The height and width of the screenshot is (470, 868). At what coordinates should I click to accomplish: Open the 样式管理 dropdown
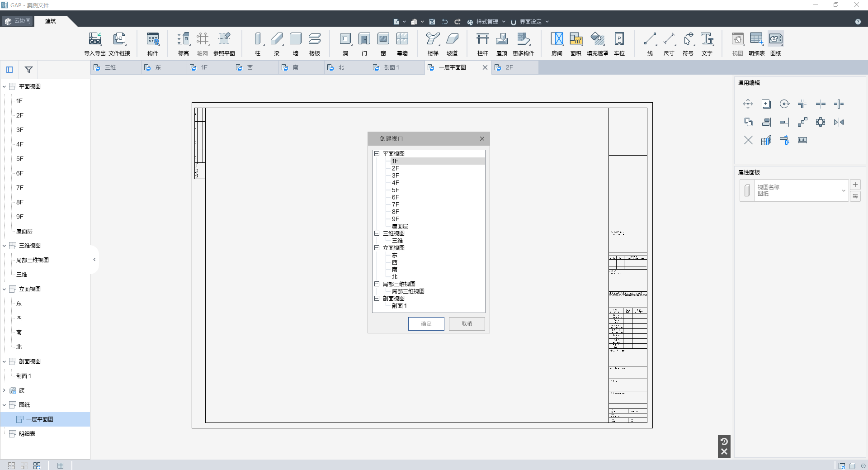coord(486,22)
